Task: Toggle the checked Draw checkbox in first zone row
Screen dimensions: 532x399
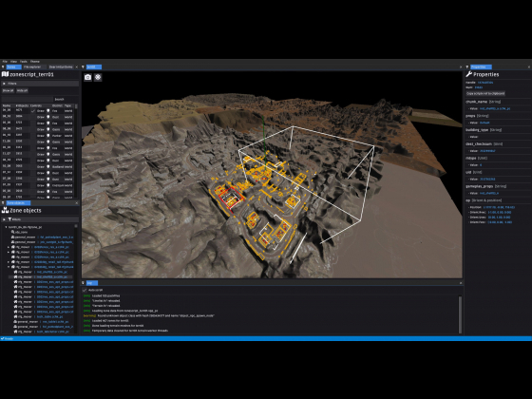Action: tap(33, 110)
